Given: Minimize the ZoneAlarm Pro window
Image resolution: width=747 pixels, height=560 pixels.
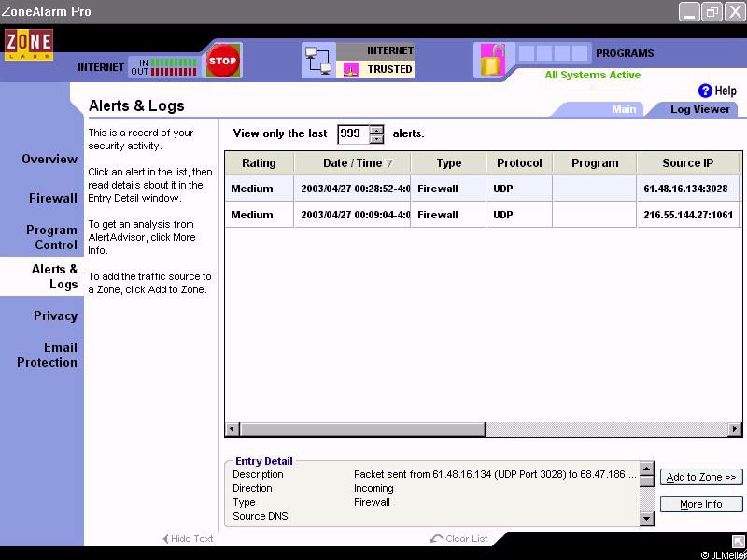Looking at the screenshot, I should pos(689,12).
